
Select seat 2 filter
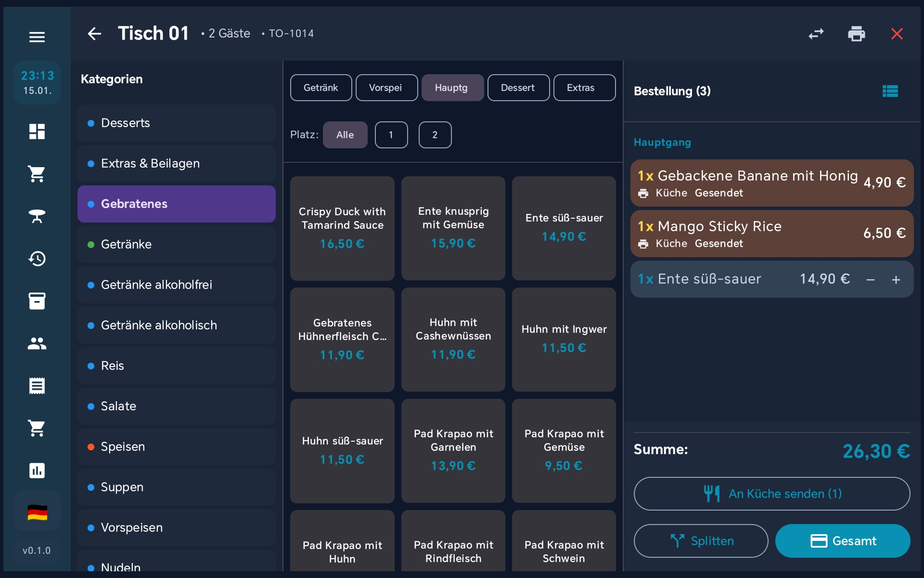[435, 135]
